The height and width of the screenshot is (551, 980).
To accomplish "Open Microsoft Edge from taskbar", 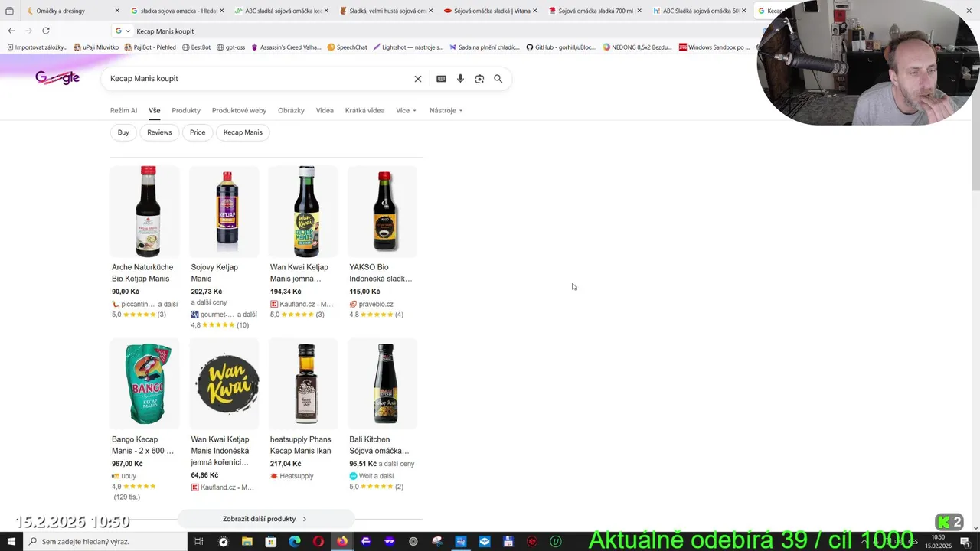I will tap(294, 542).
